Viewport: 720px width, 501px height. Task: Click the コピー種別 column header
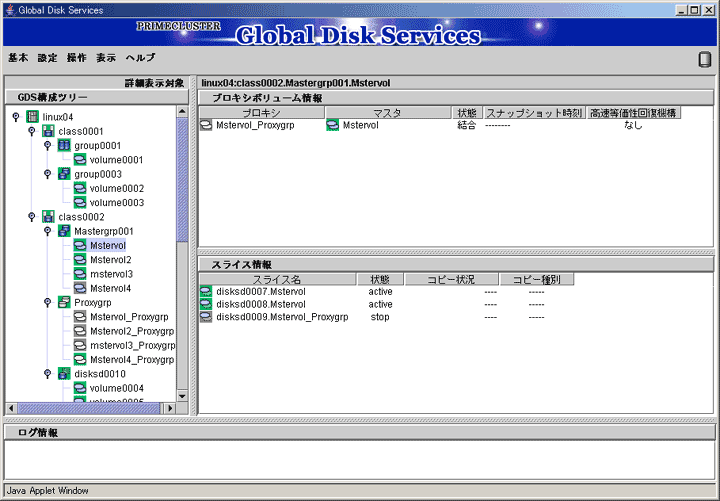point(537,279)
